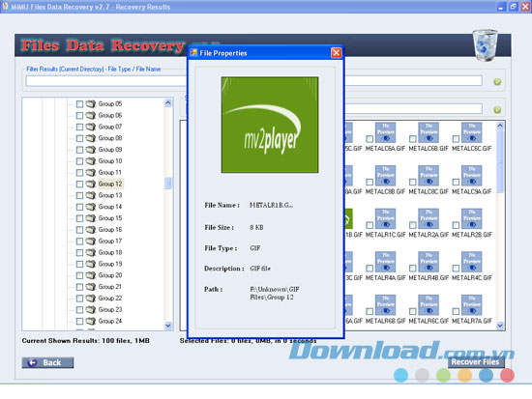Click the METALR6B.GIF file name
Image resolution: width=532 pixels, height=399 pixels.
(385, 321)
